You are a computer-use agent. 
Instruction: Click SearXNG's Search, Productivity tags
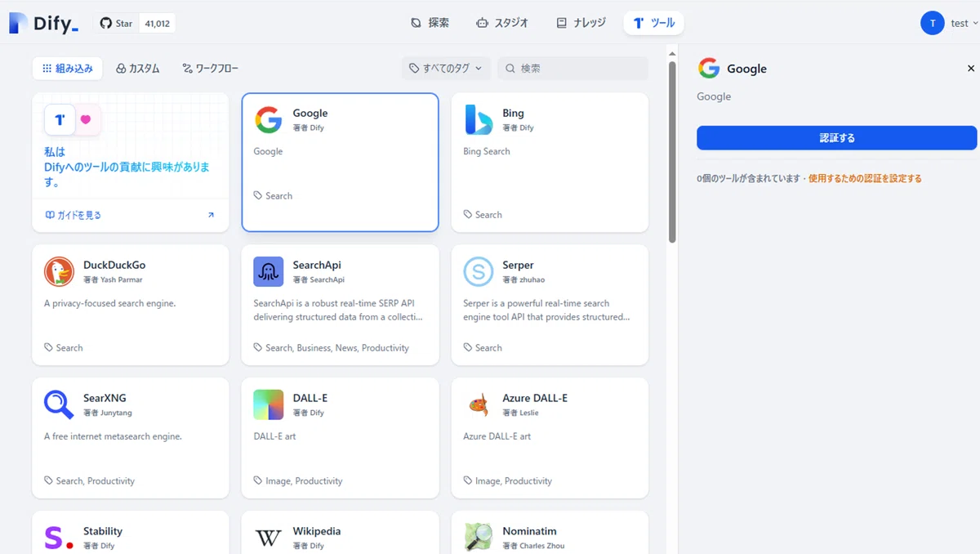point(90,481)
